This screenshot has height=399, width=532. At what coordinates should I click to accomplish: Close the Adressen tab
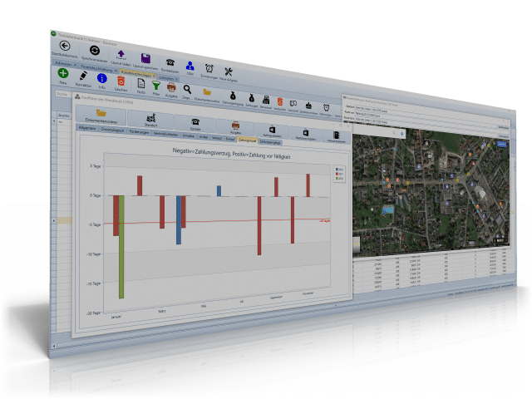pos(75,65)
